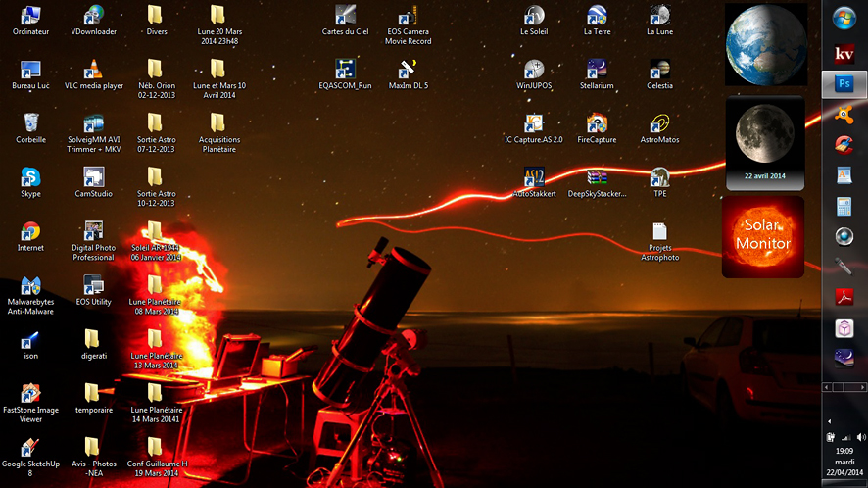Launch MaxIm DL 5
This screenshot has width=868, height=488.
408,74
